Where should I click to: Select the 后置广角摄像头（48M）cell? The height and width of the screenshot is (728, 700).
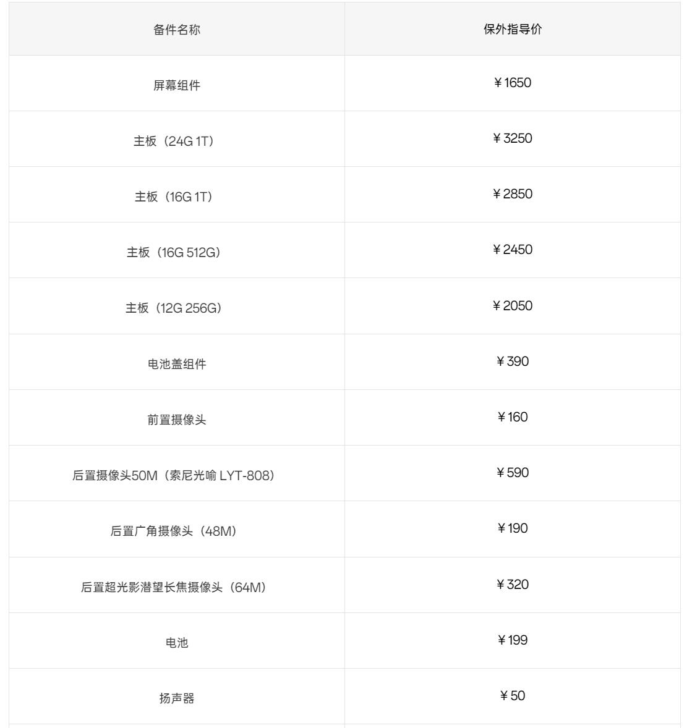(x=173, y=531)
